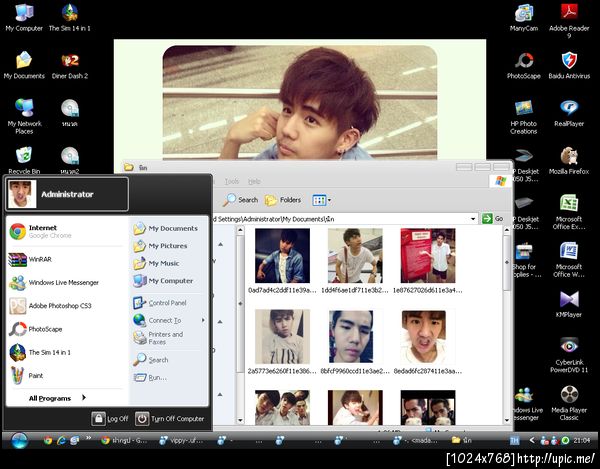Click file list scrollbar up arrow
The width and height of the screenshot is (600, 469).
tap(507, 230)
